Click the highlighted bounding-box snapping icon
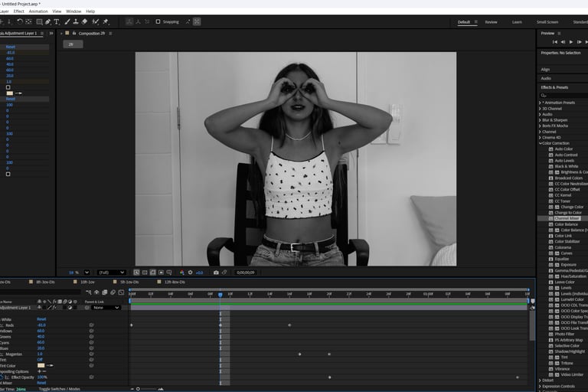Viewport: 588px width, 392px height. [197, 21]
